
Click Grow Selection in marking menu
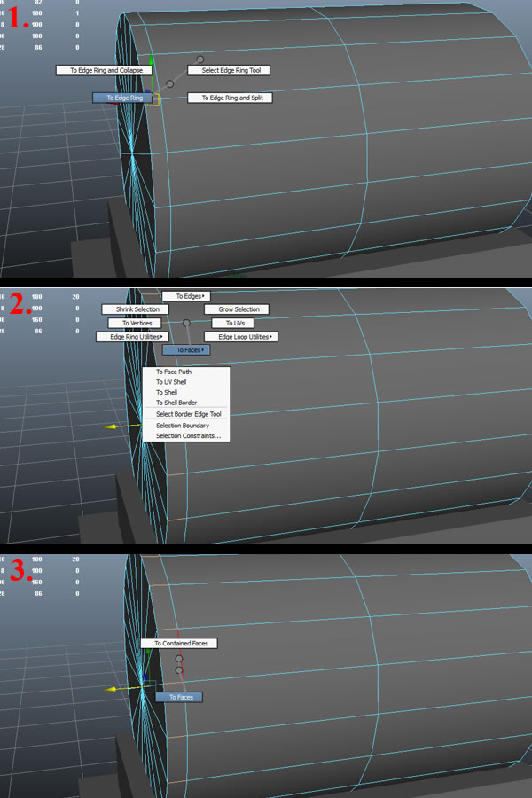(237, 309)
